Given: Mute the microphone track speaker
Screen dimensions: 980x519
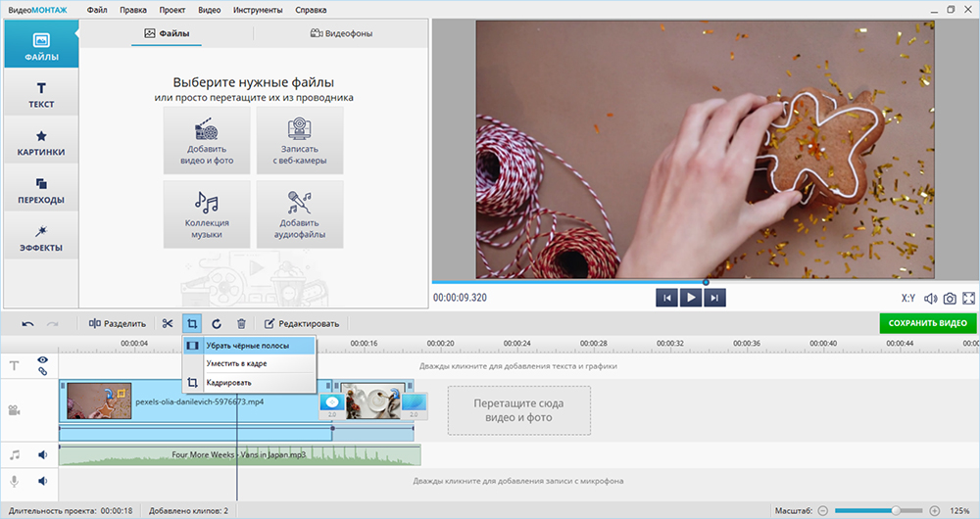Looking at the screenshot, I should coord(42,481).
